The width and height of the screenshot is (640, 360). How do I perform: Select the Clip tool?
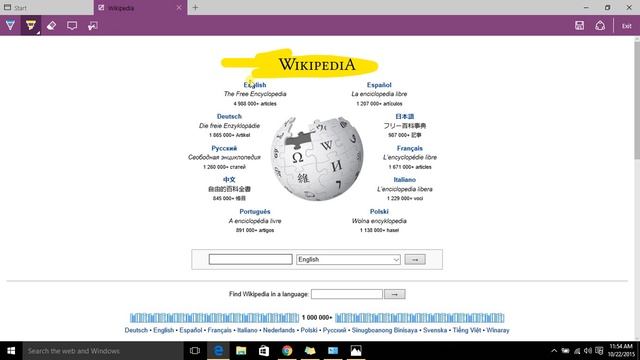coord(93,26)
